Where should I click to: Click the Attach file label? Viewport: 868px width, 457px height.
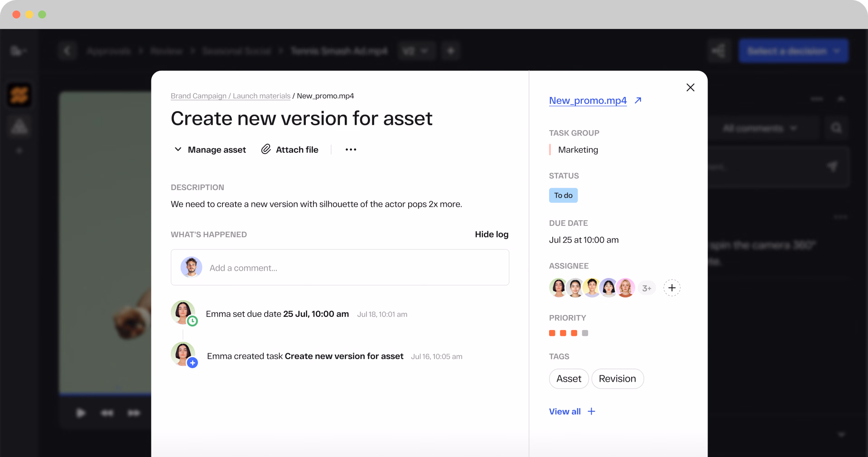(x=297, y=150)
